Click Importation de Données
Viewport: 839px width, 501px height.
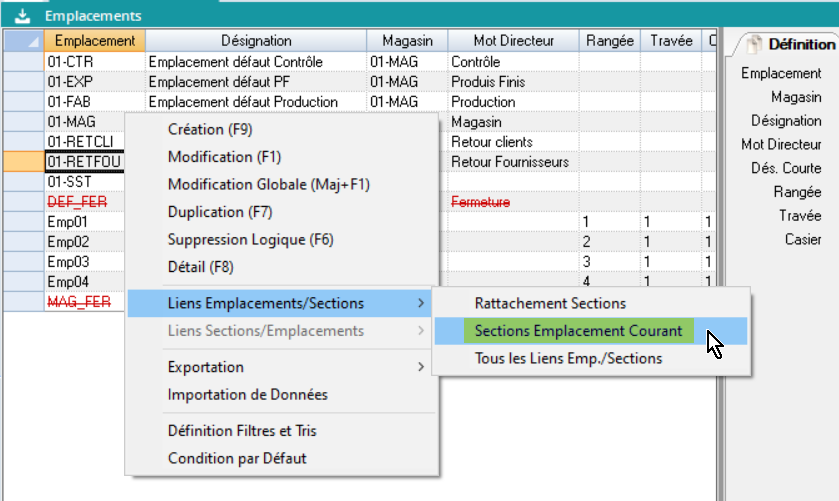coord(247,394)
